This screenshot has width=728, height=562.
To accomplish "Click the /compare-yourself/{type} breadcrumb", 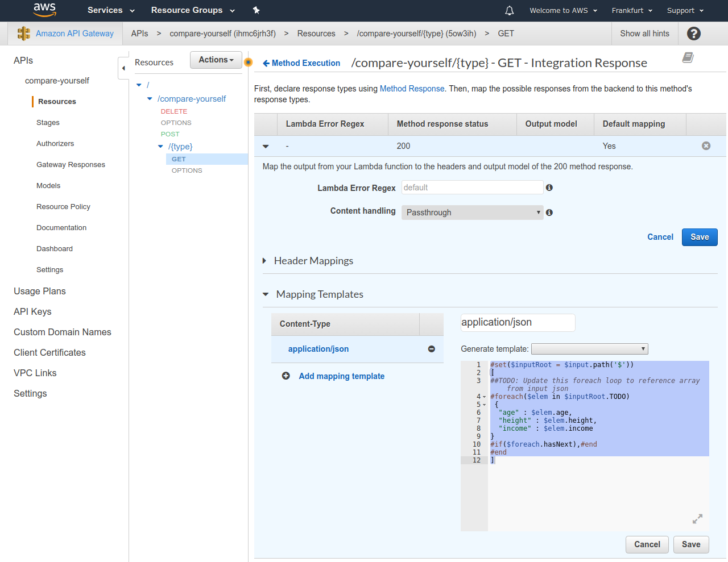I will (x=416, y=34).
